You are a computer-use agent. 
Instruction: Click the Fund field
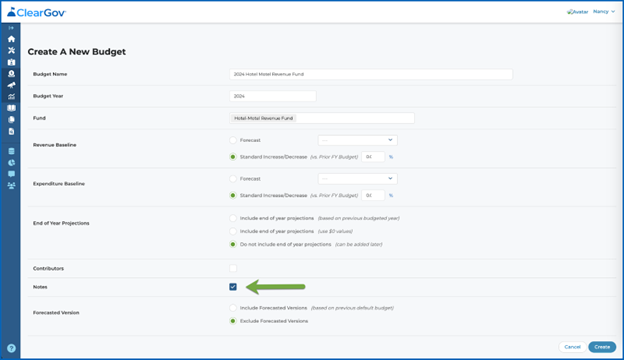tap(322, 118)
